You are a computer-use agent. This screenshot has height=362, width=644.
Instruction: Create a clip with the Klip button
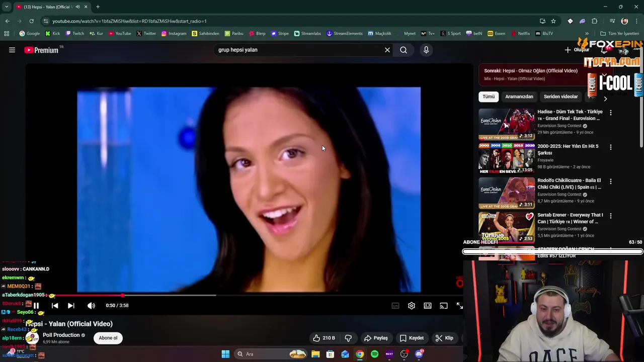click(x=444, y=338)
